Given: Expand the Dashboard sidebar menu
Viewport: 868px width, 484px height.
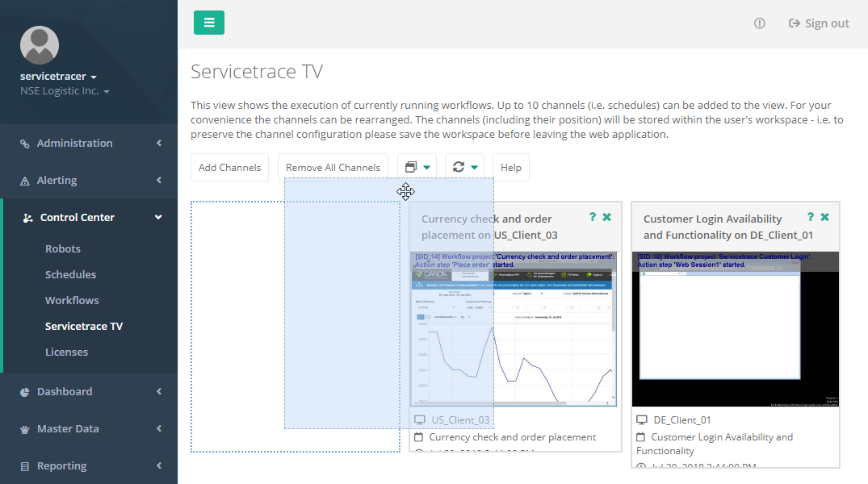Looking at the screenshot, I should click(x=89, y=391).
